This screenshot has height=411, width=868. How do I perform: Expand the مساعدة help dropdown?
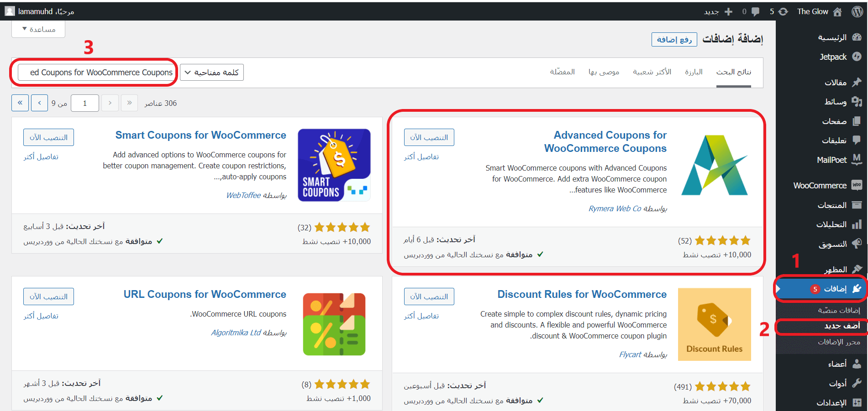tap(38, 29)
